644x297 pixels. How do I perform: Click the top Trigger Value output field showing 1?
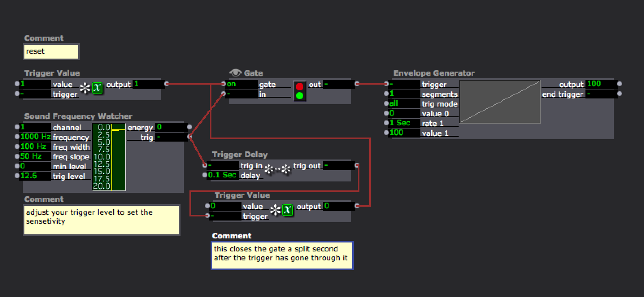coord(148,84)
